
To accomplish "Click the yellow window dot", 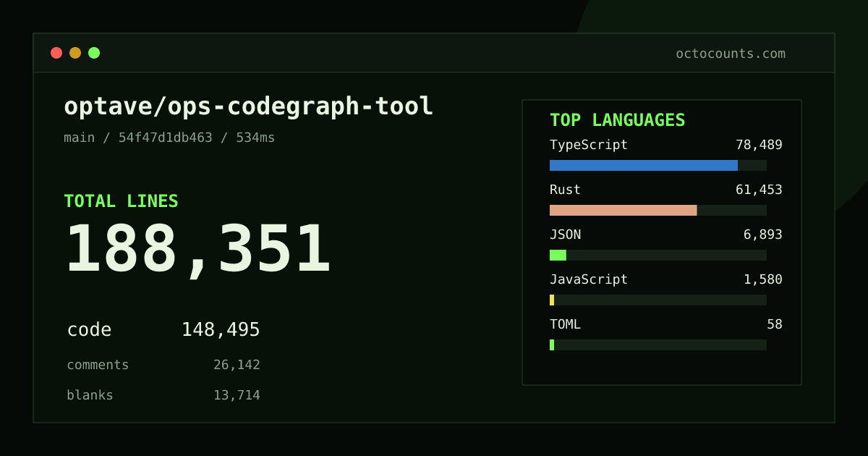I will click(x=75, y=53).
